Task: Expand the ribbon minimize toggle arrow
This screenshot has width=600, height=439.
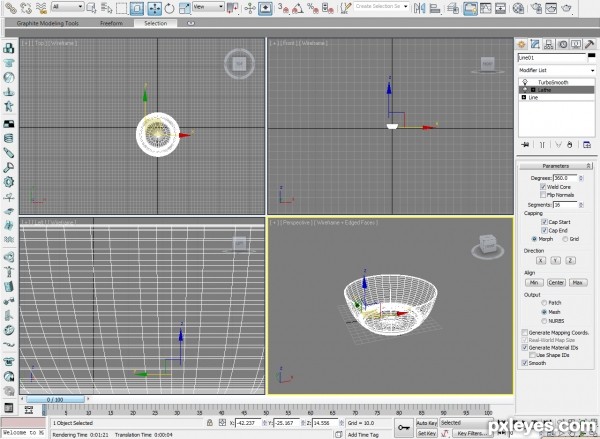Action: click(191, 23)
